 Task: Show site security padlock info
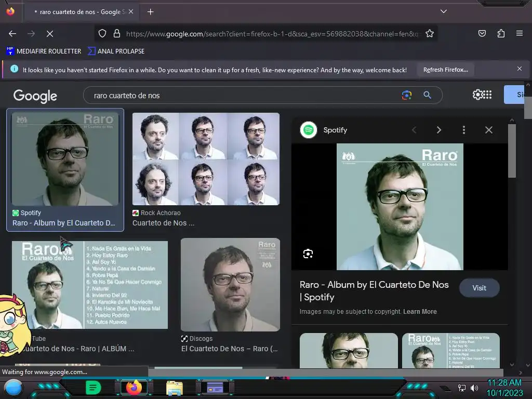(x=117, y=34)
